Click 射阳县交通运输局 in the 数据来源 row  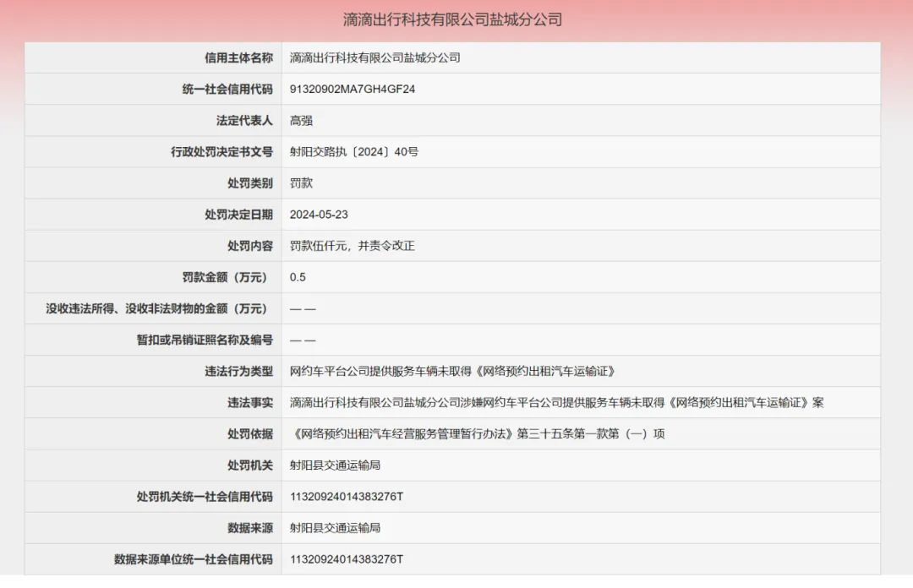point(336,529)
